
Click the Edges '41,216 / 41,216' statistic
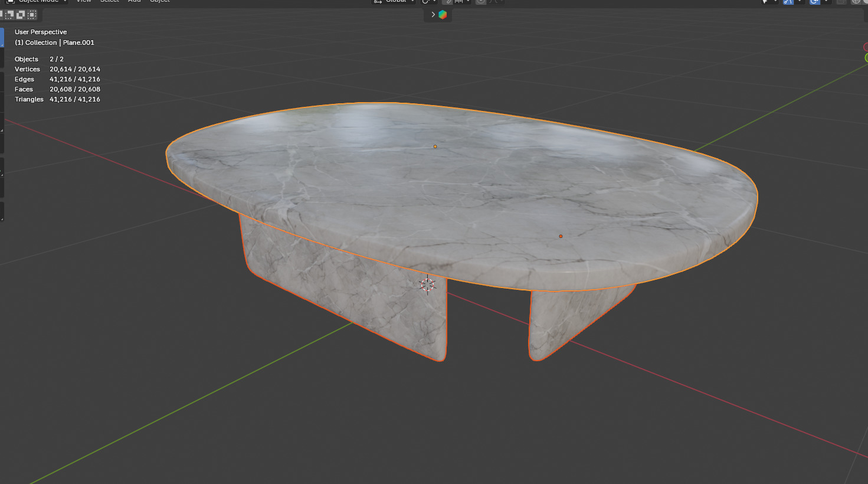[x=75, y=79]
